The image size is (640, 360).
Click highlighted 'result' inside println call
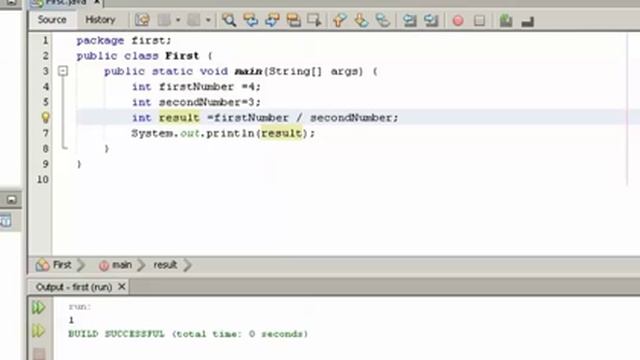click(282, 133)
